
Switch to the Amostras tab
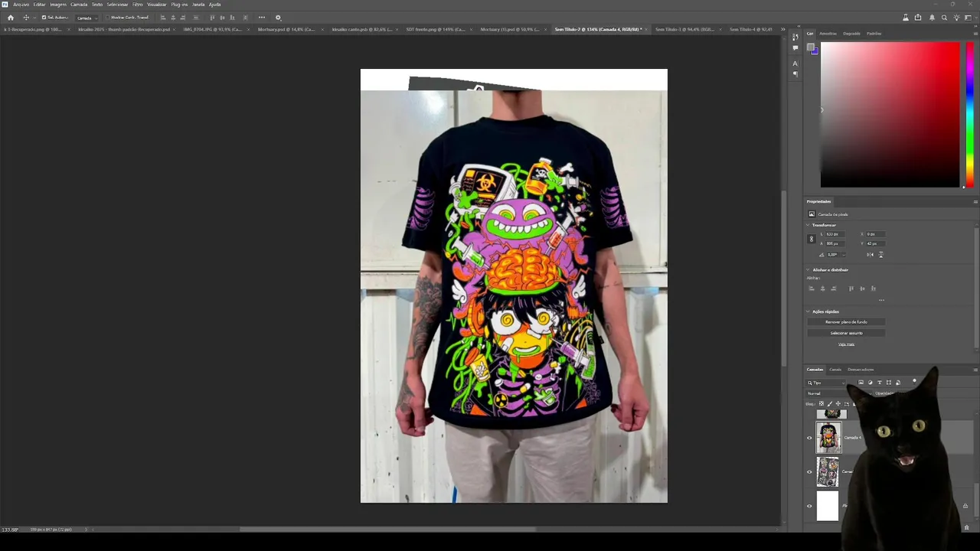(828, 34)
